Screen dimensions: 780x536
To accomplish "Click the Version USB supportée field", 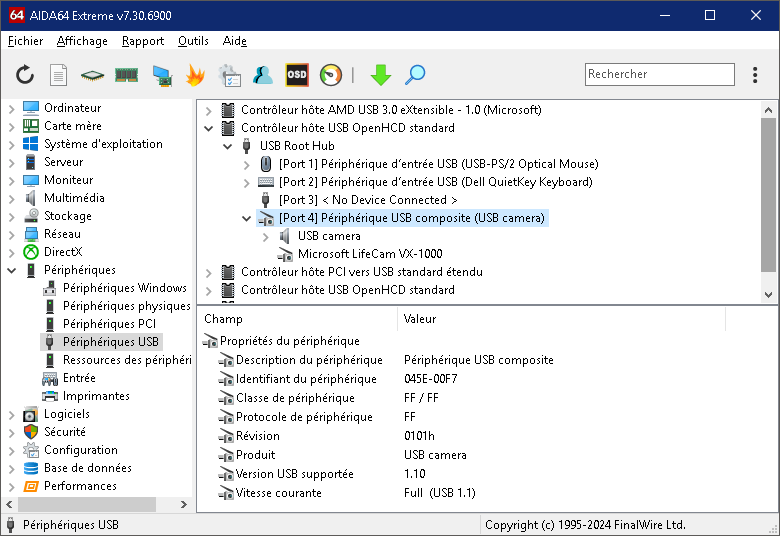I will pos(294,474).
